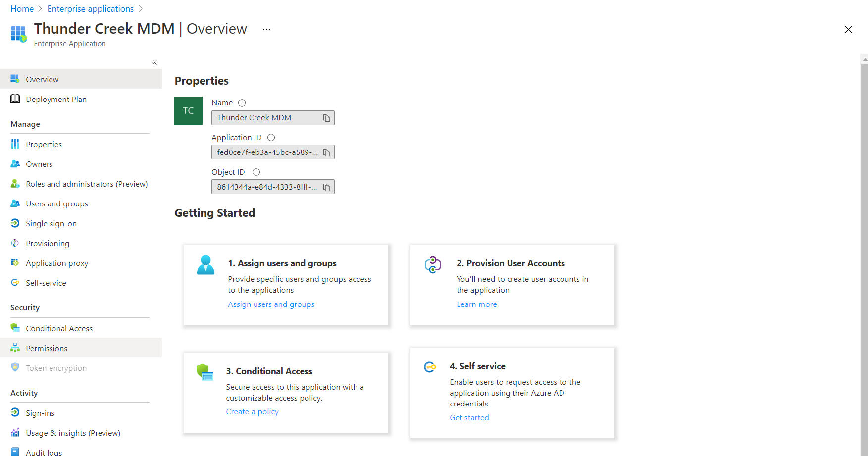This screenshot has height=456, width=868.
Task: Click Get started under Self service
Action: (469, 418)
